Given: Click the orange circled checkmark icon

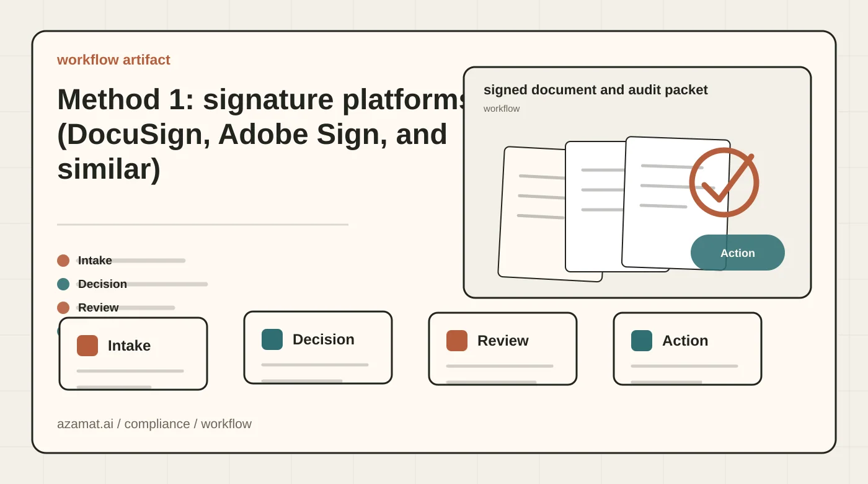Looking at the screenshot, I should point(724,182).
